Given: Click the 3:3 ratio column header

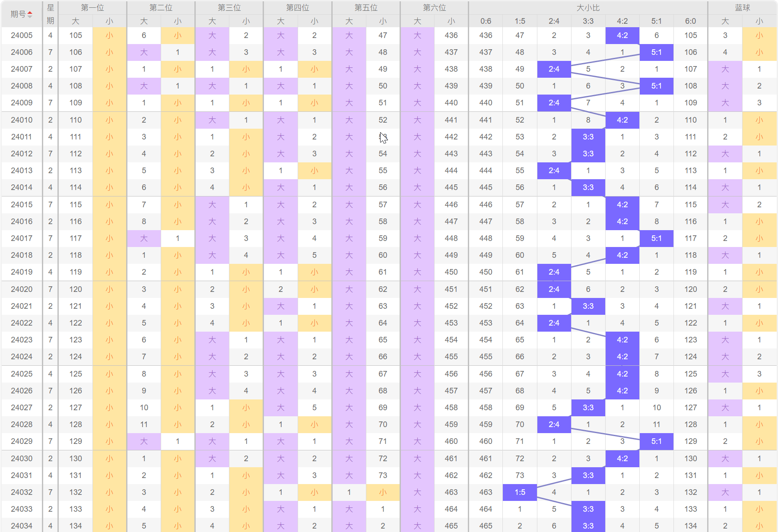Looking at the screenshot, I should click(588, 21).
